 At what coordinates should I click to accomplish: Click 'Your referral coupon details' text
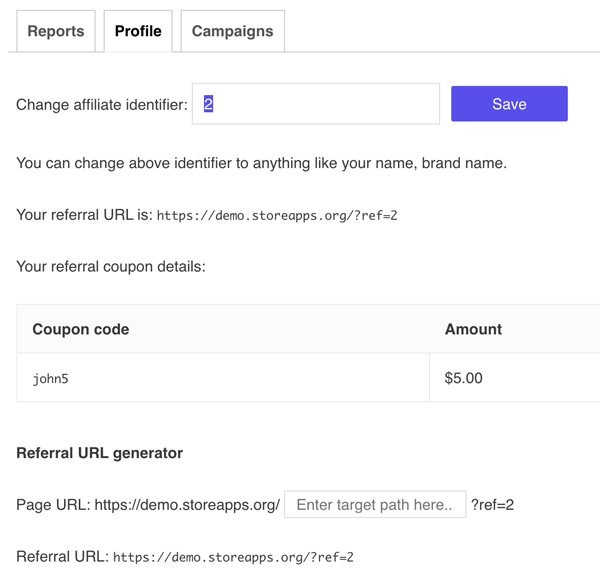pyautogui.click(x=111, y=267)
